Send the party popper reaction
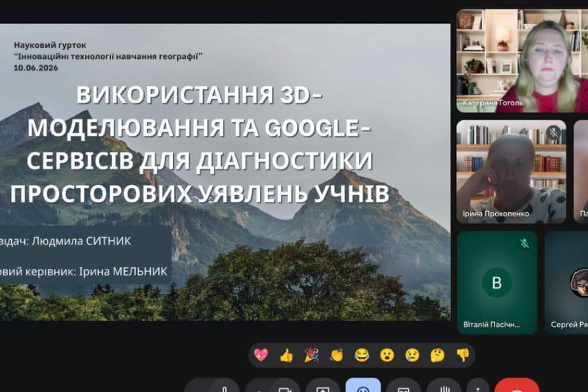This screenshot has height=392, width=588. [312, 355]
